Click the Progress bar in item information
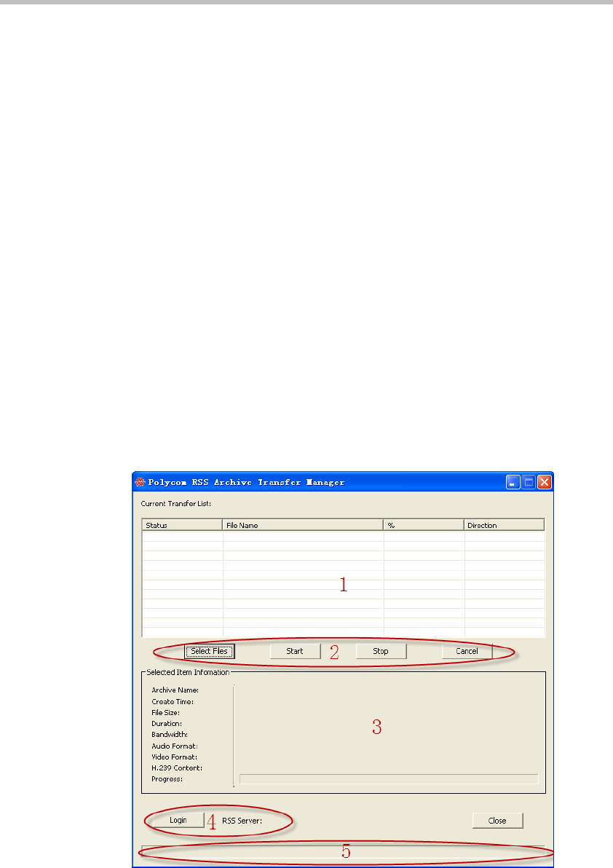Screen dimensions: 613x868 click(389, 779)
